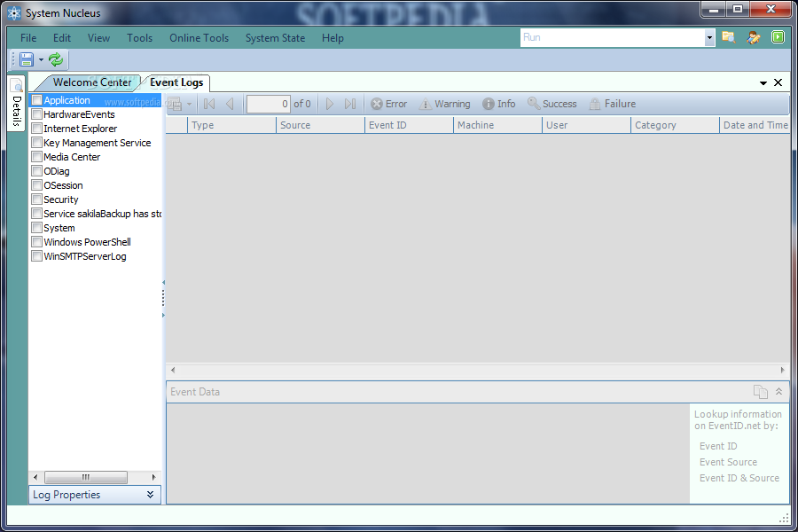Open the Details side panel tab
Screen dimensions: 798x532
pos(16,104)
